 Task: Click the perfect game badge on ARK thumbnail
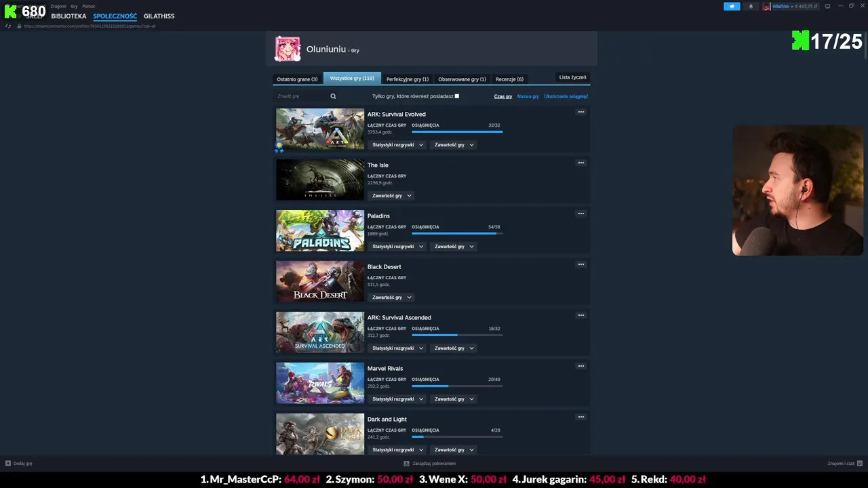(279, 147)
